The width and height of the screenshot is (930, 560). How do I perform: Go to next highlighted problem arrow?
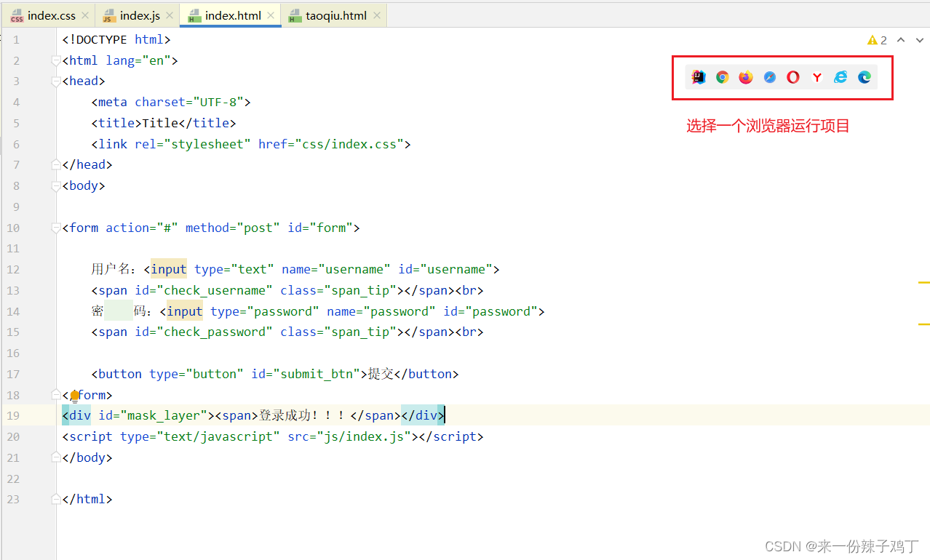919,40
